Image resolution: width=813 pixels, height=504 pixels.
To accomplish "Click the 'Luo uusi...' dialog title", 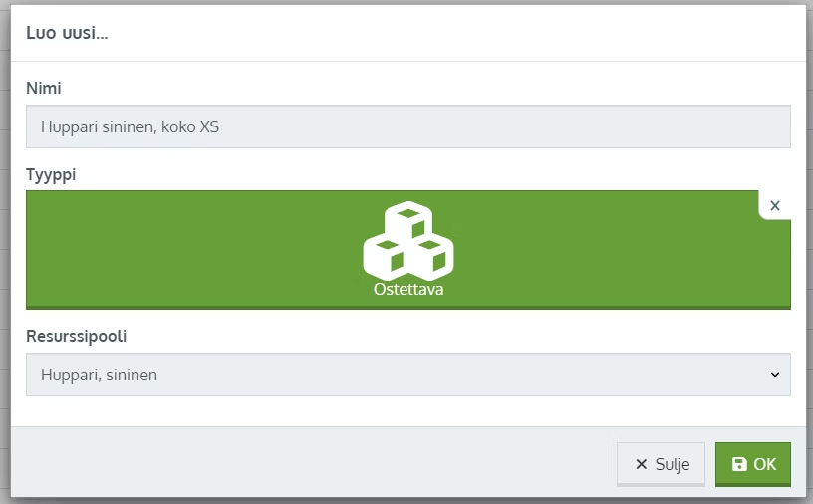I will point(67,33).
